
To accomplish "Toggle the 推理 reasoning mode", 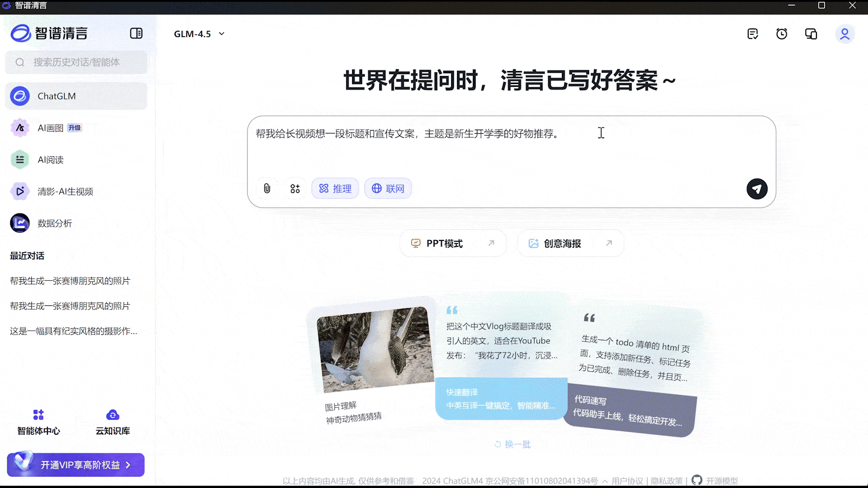I will click(335, 188).
